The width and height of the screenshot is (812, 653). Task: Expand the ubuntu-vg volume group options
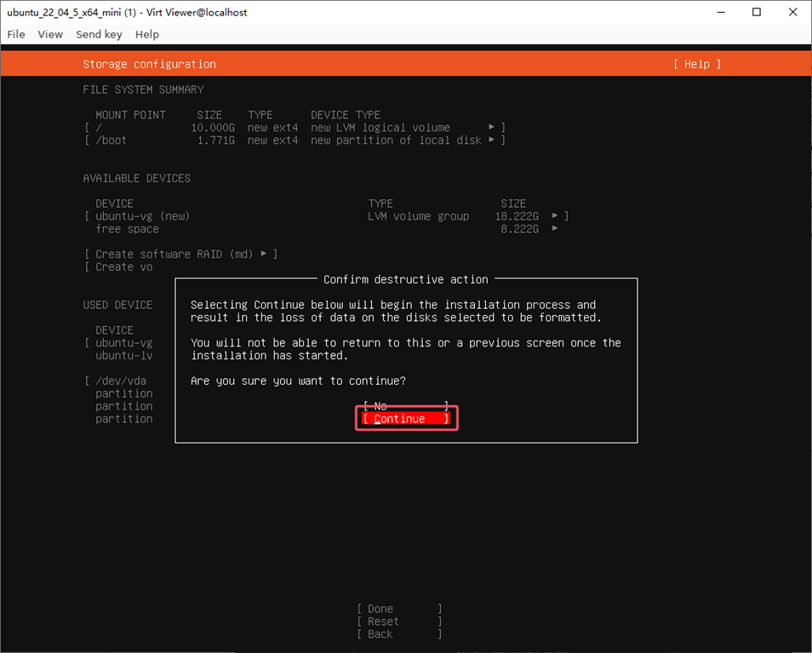coord(553,215)
